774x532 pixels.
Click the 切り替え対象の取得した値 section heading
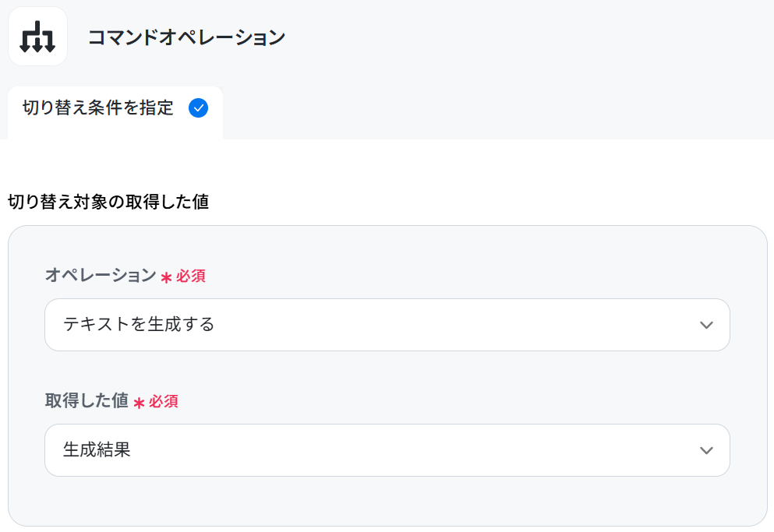tap(108, 202)
